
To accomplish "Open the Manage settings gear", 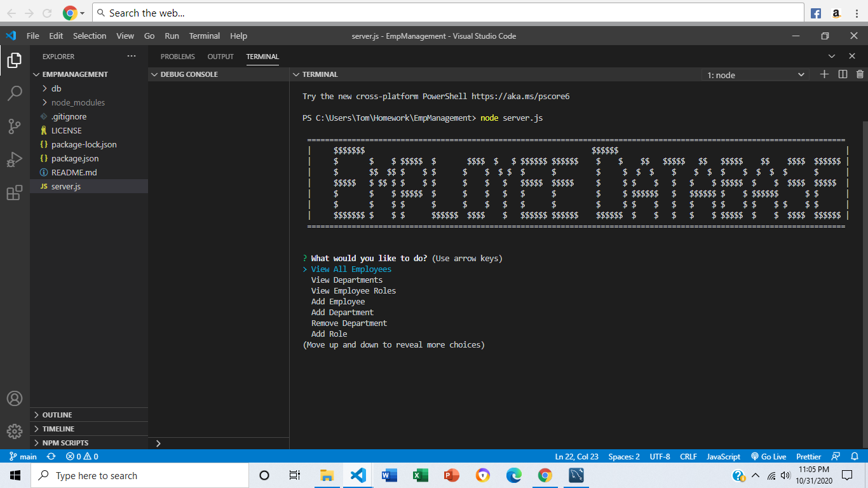I will 14,431.
